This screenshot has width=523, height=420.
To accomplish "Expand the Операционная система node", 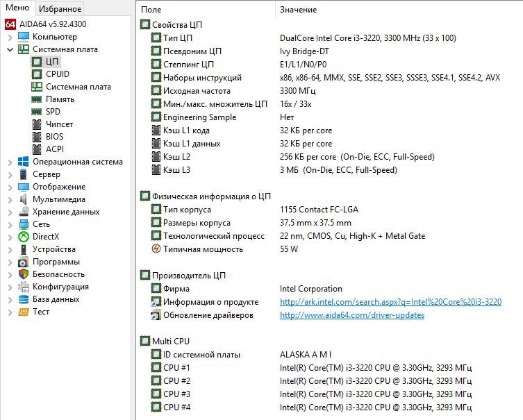I will click(x=10, y=162).
